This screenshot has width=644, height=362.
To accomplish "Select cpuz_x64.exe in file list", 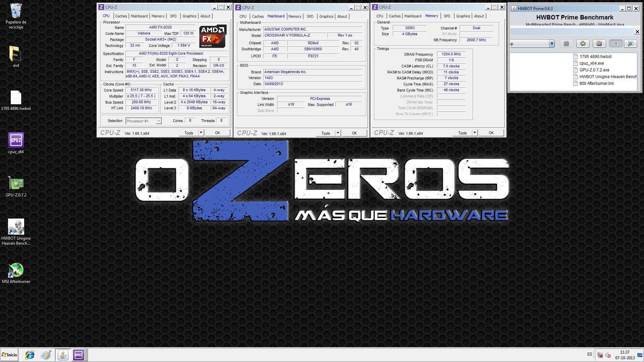I will [589, 63].
